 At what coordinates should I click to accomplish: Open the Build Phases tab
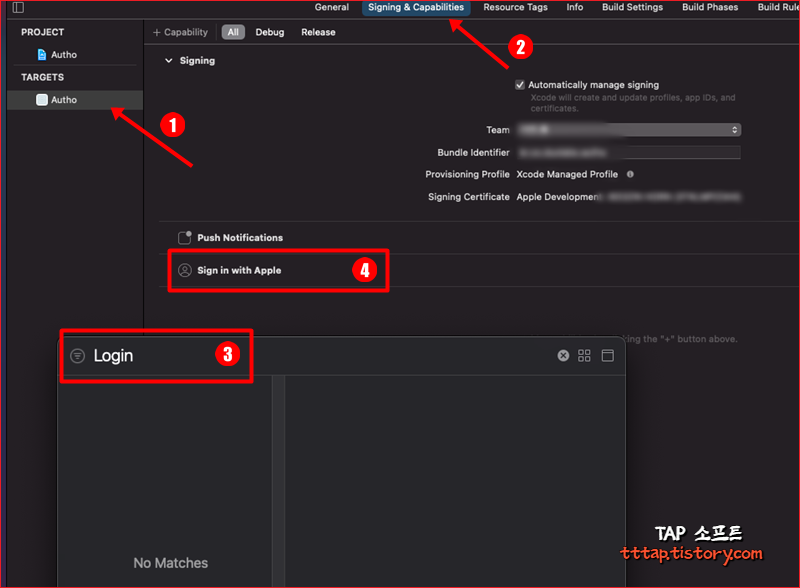point(710,7)
